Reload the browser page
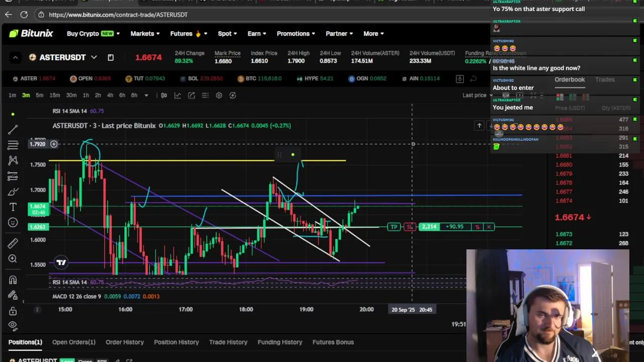 (24, 15)
